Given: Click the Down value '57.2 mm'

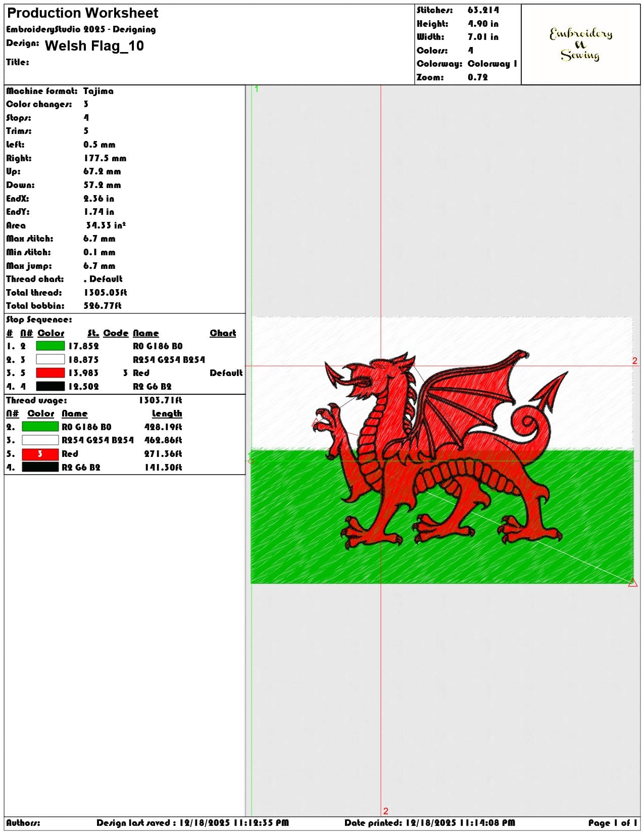Looking at the screenshot, I should (x=102, y=185).
